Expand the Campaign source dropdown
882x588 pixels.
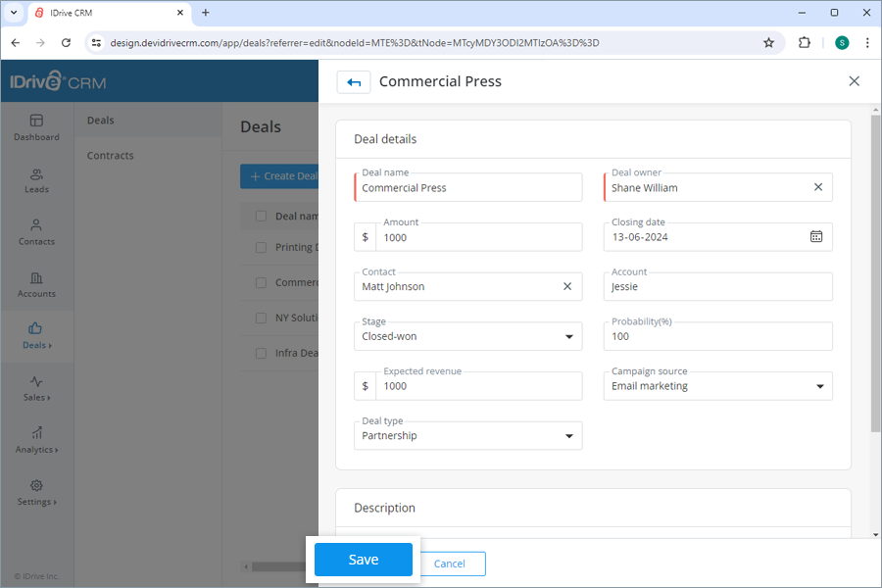click(820, 386)
